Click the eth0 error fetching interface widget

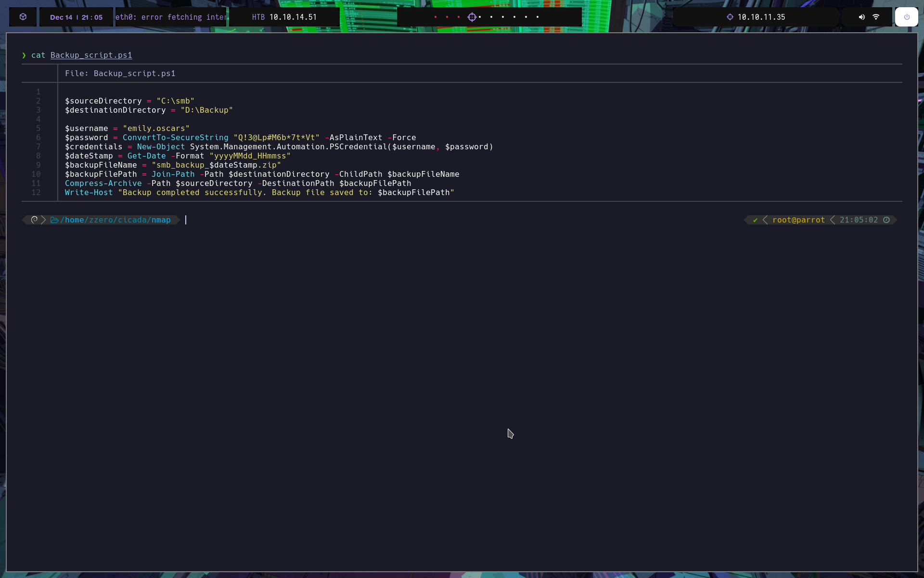tap(171, 17)
